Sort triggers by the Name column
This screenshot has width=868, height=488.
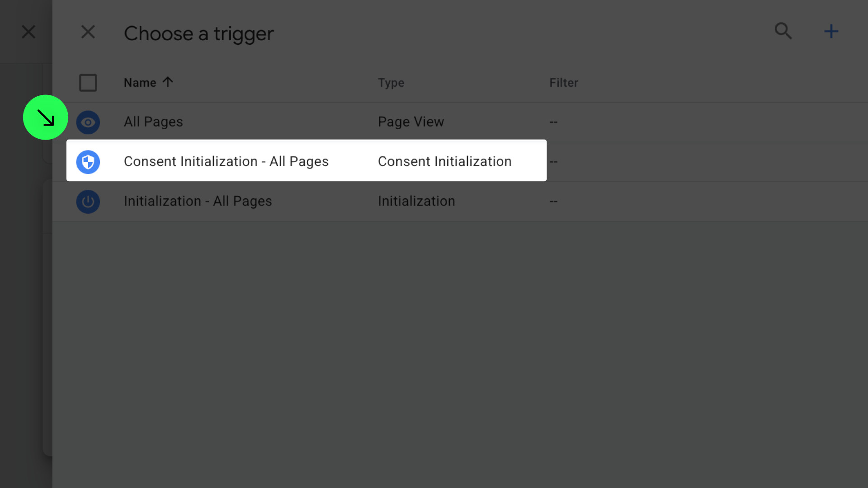tap(140, 83)
